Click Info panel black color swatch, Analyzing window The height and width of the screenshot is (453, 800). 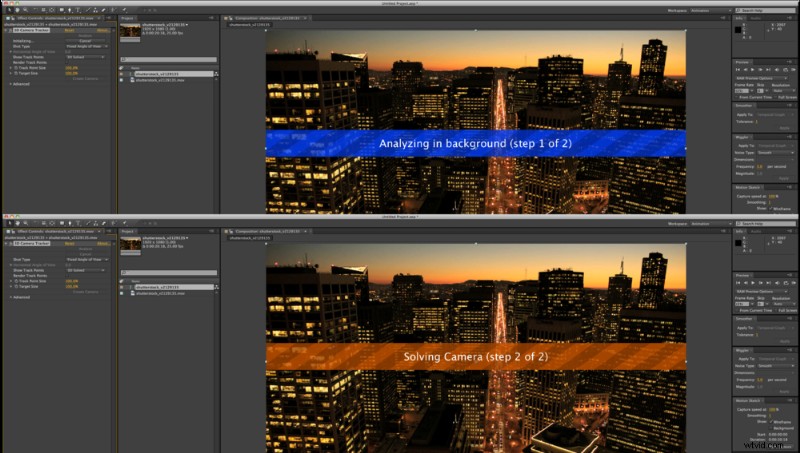click(738, 30)
